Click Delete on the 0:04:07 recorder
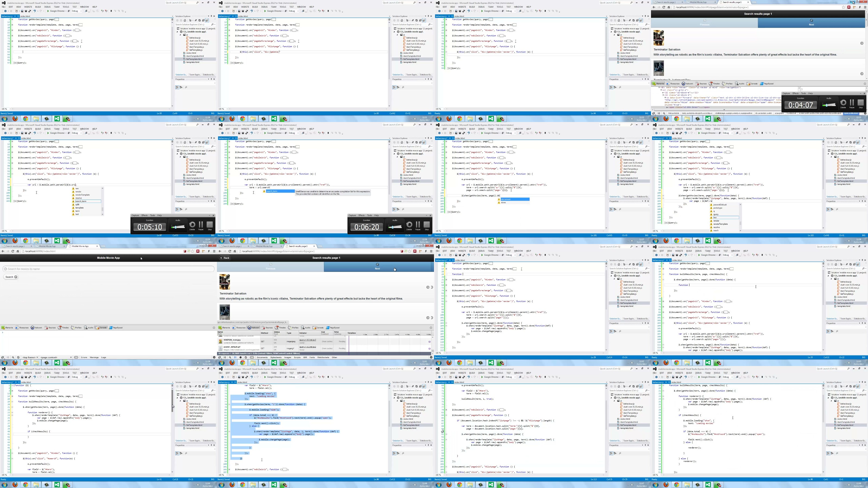Viewport: 868px width, 488px height. click(x=843, y=103)
